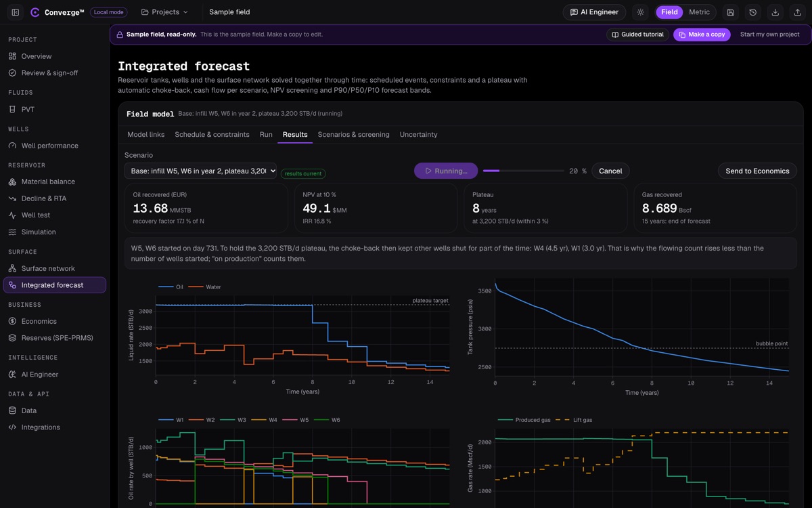Click the Integrated forecast heading
This screenshot has height=508, width=812.
[x=184, y=66]
